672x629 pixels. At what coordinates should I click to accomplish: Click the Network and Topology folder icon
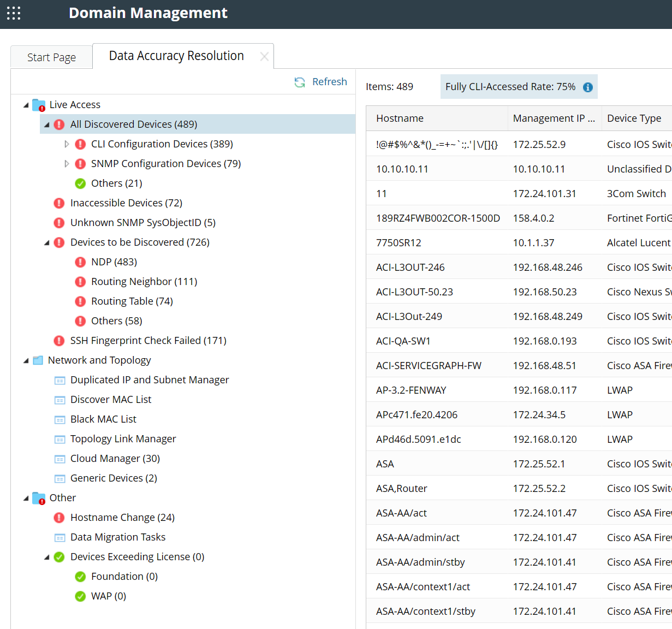38,360
